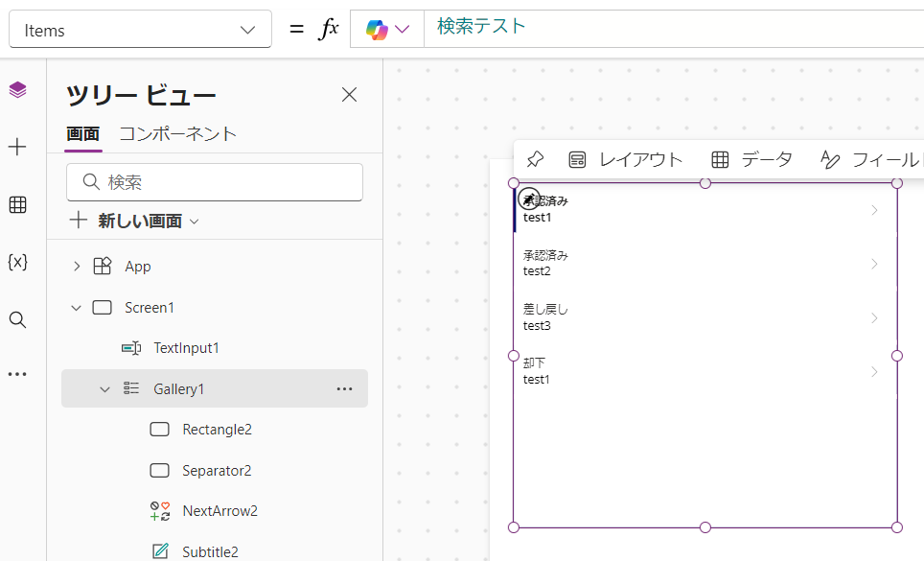Close the Tree view panel

pyautogui.click(x=349, y=95)
